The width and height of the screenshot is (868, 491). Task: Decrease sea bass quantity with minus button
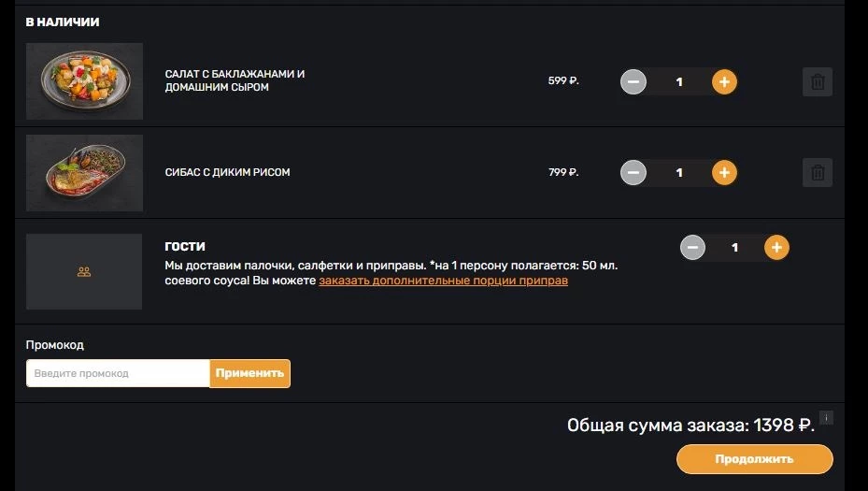point(633,172)
